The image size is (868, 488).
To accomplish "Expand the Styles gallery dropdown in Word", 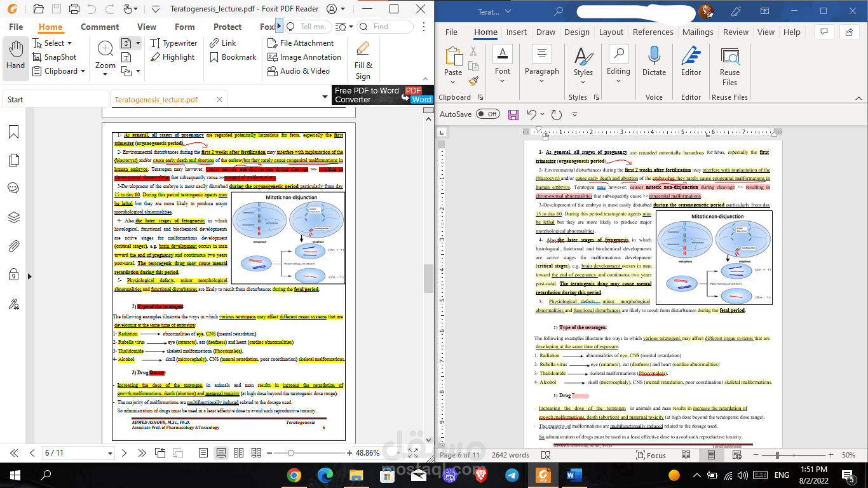I will 583,82.
